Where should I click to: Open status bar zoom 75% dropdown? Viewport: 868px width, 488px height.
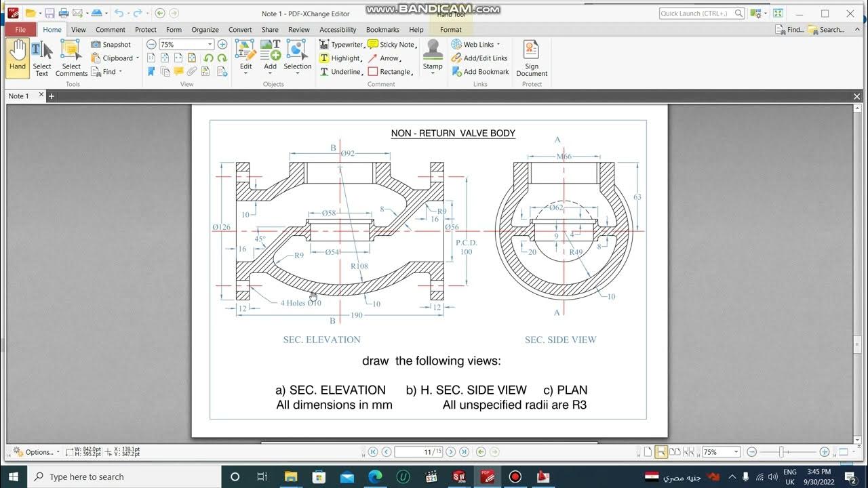pos(736,452)
